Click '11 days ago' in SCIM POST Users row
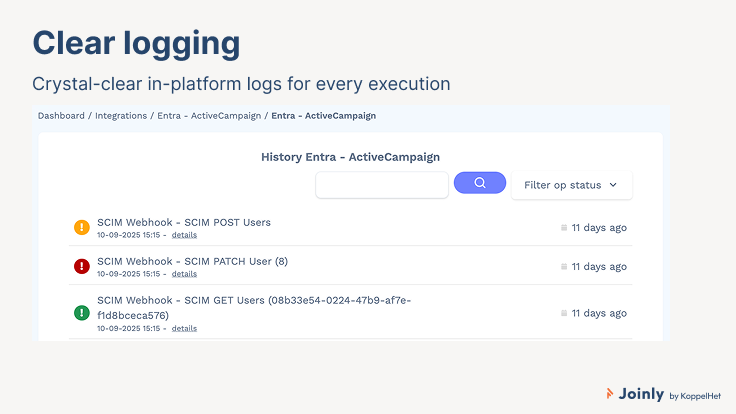 click(x=599, y=228)
